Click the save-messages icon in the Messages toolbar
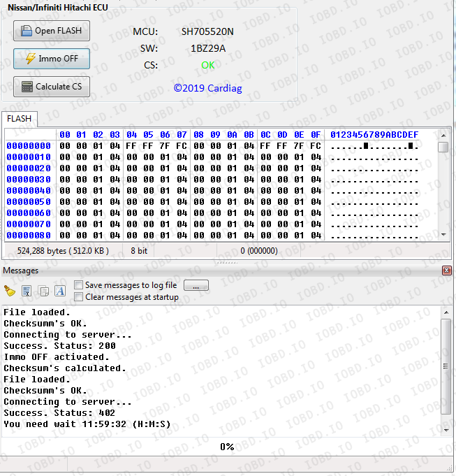The height and width of the screenshot is (476, 456). tap(27, 291)
